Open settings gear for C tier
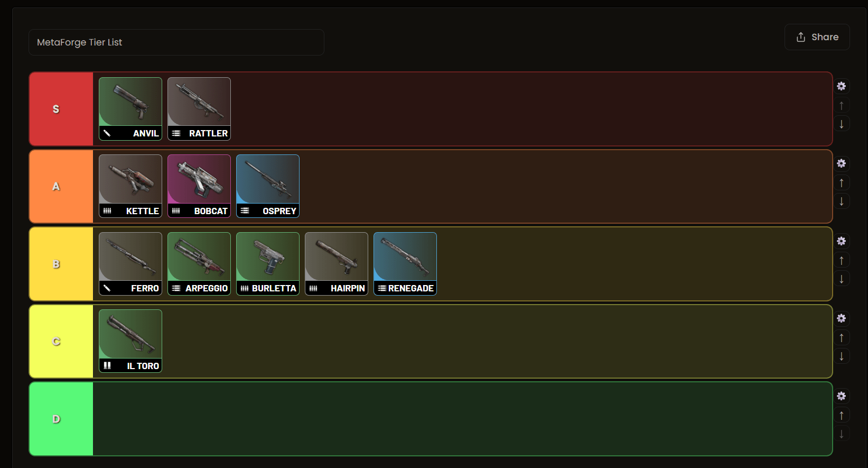The height and width of the screenshot is (468, 868). coord(842,318)
